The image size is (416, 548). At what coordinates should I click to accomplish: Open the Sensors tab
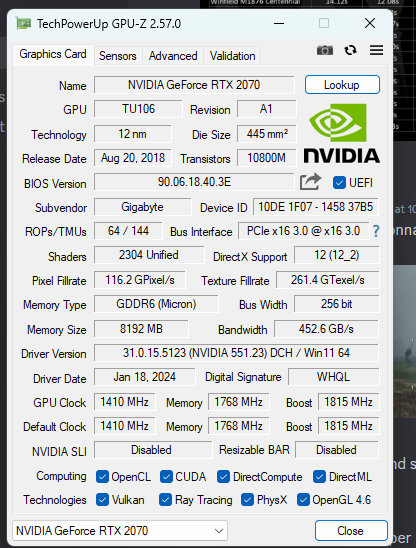point(118,56)
